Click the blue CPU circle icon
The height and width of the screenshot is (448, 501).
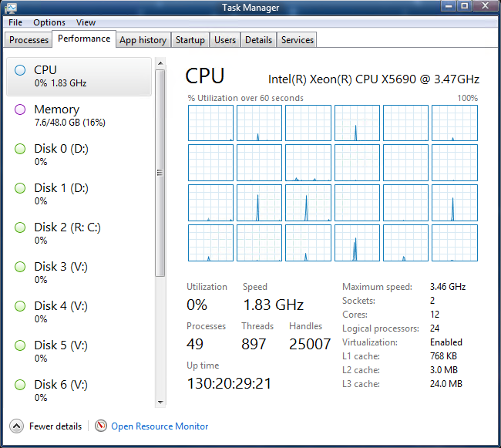pyautogui.click(x=20, y=70)
